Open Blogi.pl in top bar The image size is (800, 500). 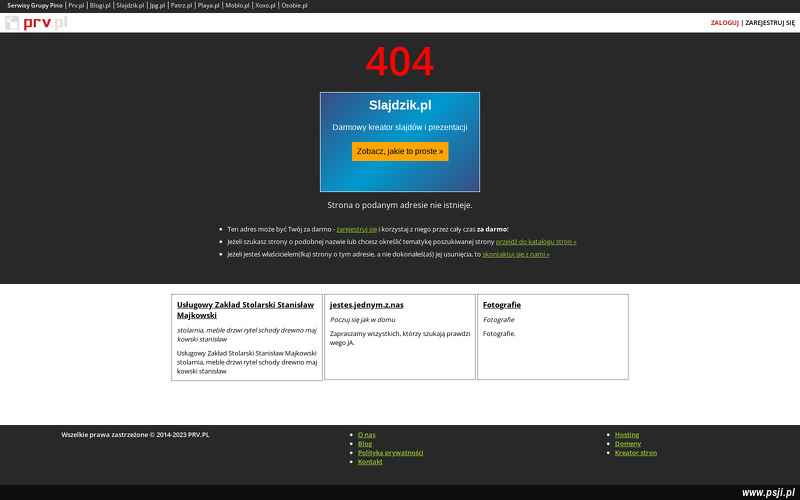pos(100,6)
